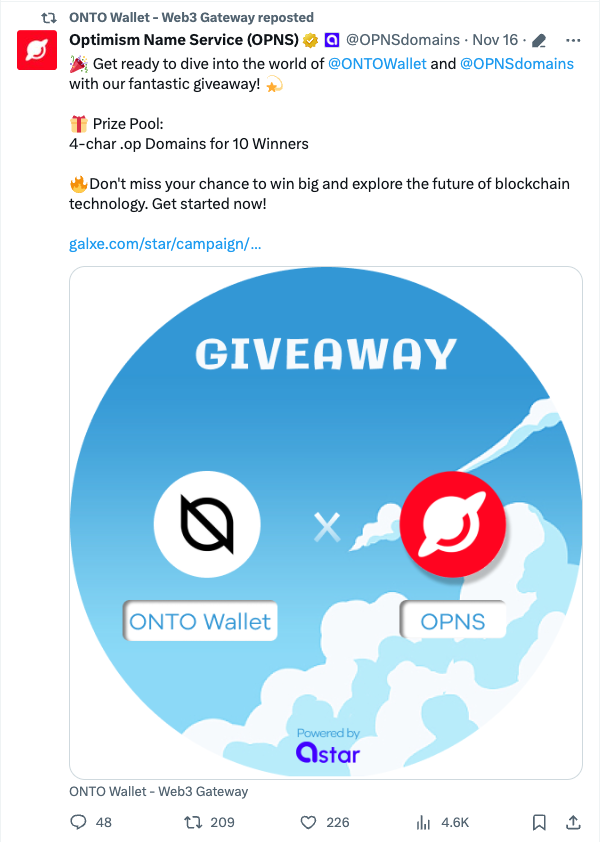Open the @ONTOWallet mention link

(377, 64)
